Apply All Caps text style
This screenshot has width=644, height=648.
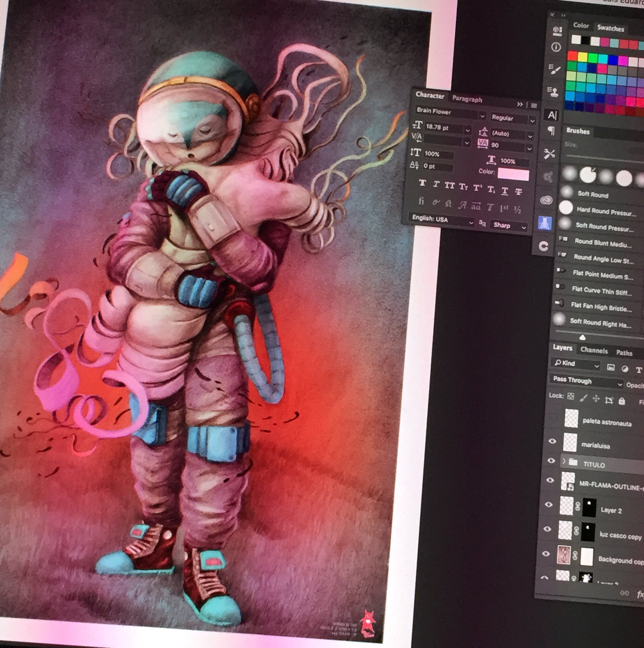click(x=449, y=186)
